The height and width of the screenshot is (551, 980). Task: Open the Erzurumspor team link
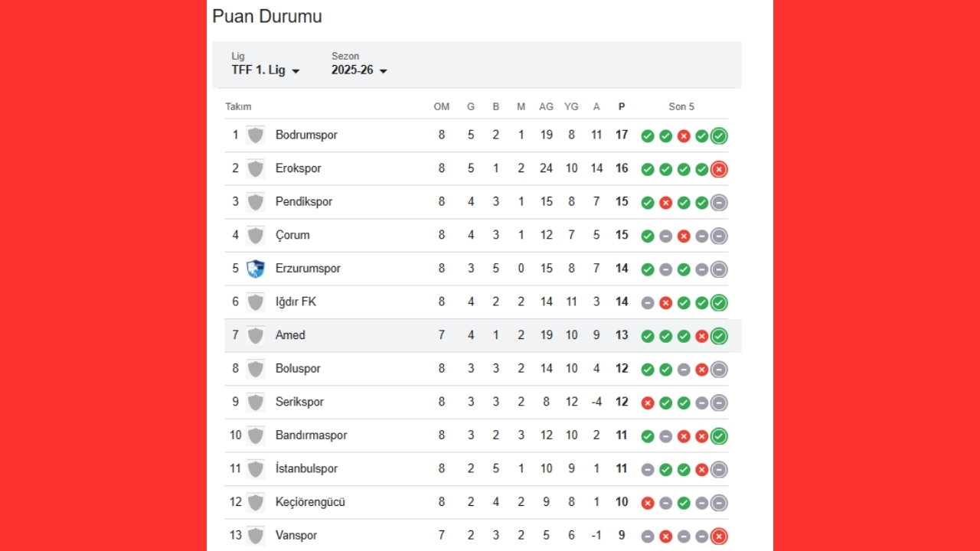click(308, 269)
